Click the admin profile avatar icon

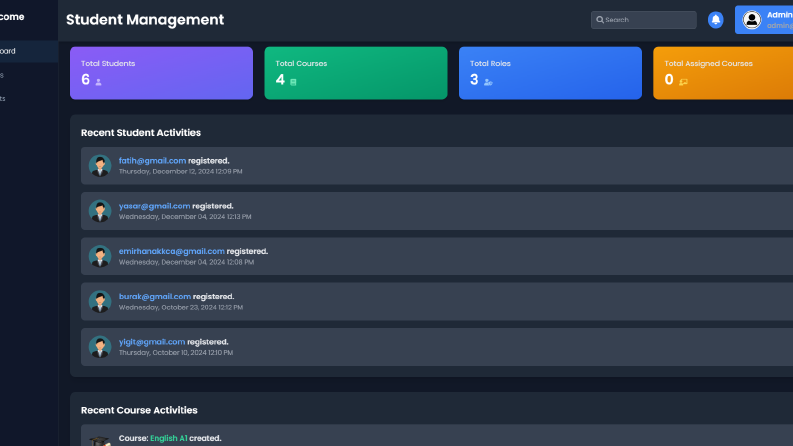point(752,20)
